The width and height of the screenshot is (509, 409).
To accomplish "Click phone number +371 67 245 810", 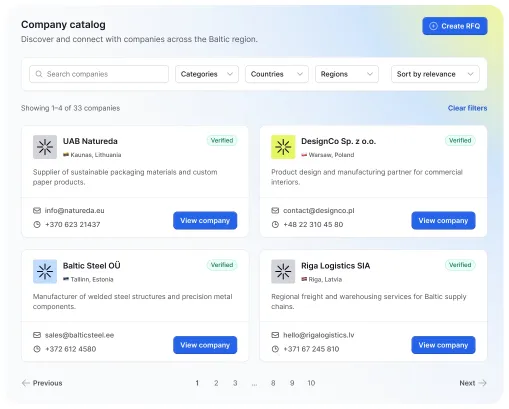I will click(x=311, y=349).
